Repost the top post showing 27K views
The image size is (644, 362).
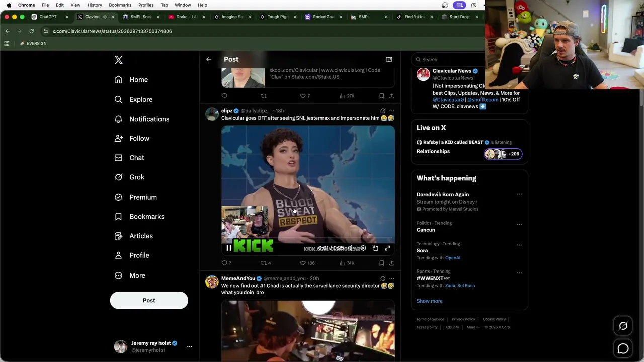(263, 96)
